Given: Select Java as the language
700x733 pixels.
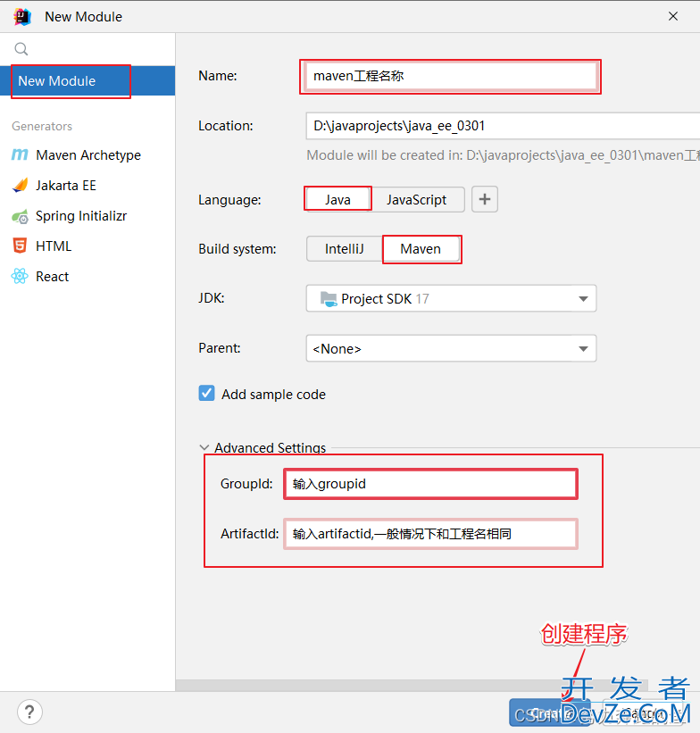Looking at the screenshot, I should (x=337, y=200).
